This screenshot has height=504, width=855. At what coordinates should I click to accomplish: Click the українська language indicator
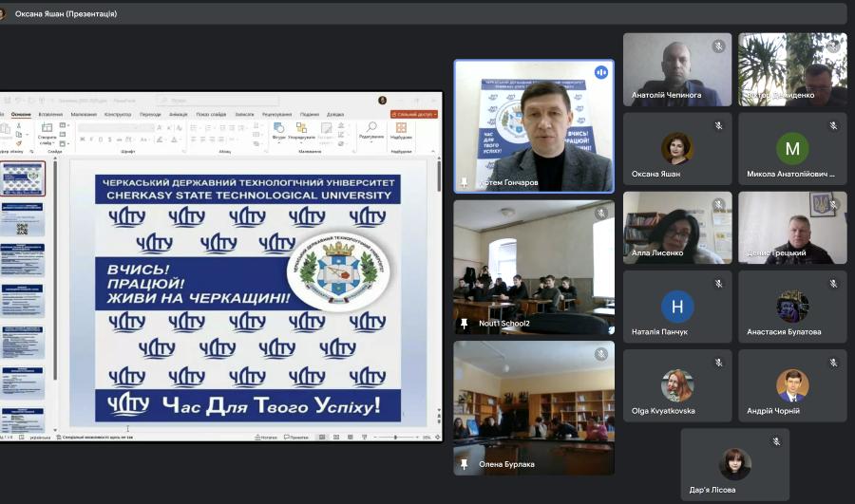(40, 438)
